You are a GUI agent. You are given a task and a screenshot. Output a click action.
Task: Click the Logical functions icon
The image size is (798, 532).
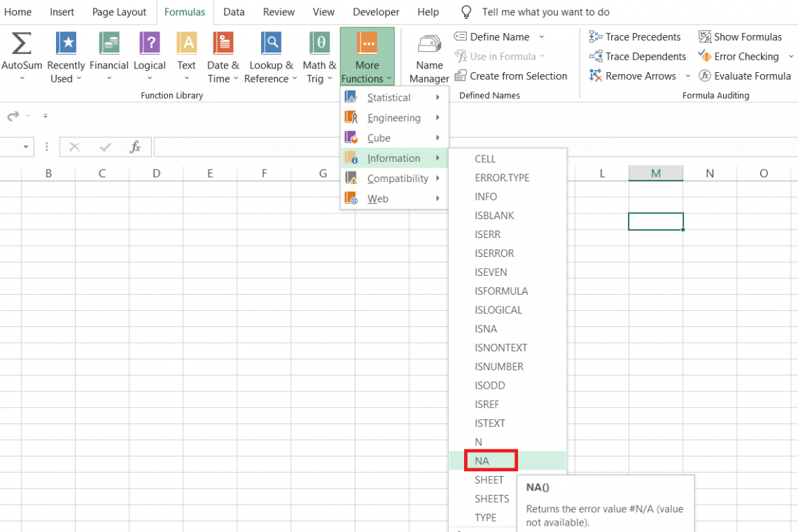[149, 56]
